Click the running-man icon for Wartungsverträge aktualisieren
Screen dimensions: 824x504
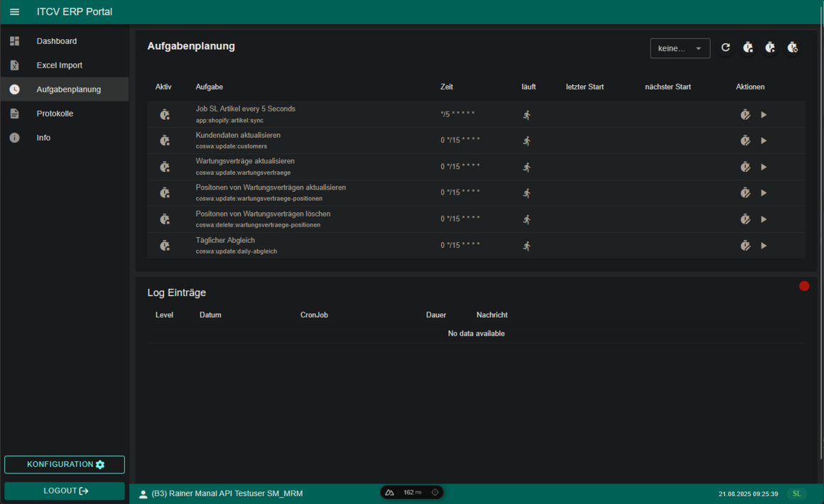[x=526, y=167]
